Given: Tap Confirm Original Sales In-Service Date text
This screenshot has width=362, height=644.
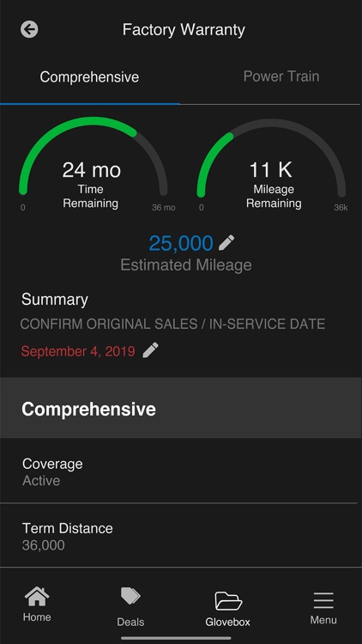Looking at the screenshot, I should pos(172,324).
